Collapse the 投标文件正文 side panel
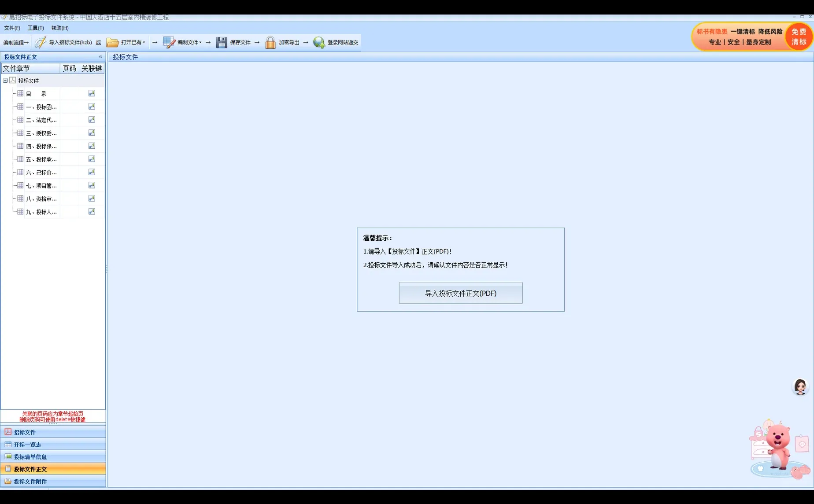The width and height of the screenshot is (814, 504). [100, 57]
